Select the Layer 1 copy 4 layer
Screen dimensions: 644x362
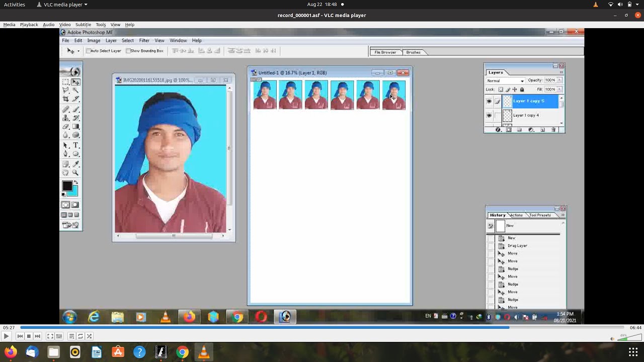526,115
